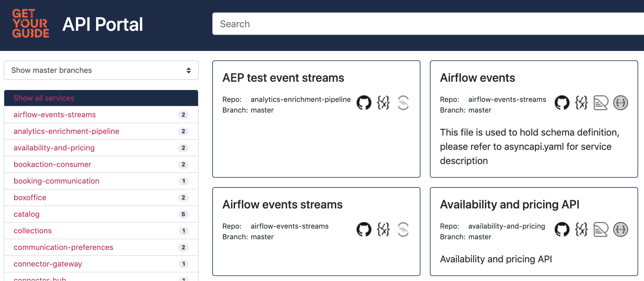
Task: Select Show all services in sidebar
Action: pyautogui.click(x=101, y=98)
